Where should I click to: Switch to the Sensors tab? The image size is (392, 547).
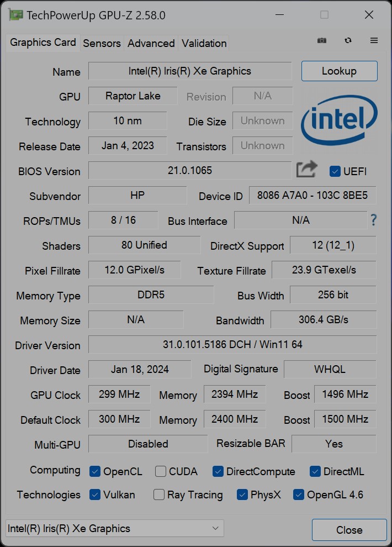click(102, 43)
